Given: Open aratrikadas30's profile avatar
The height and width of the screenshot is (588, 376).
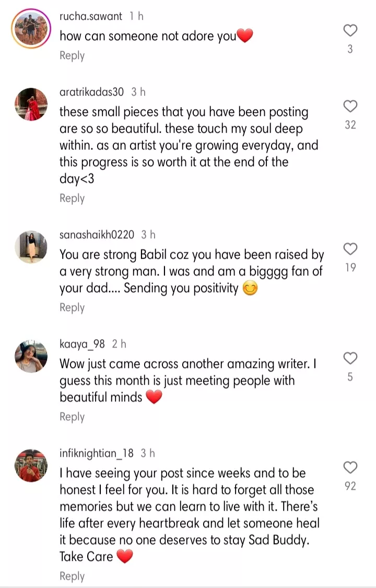Looking at the screenshot, I should tap(31, 105).
